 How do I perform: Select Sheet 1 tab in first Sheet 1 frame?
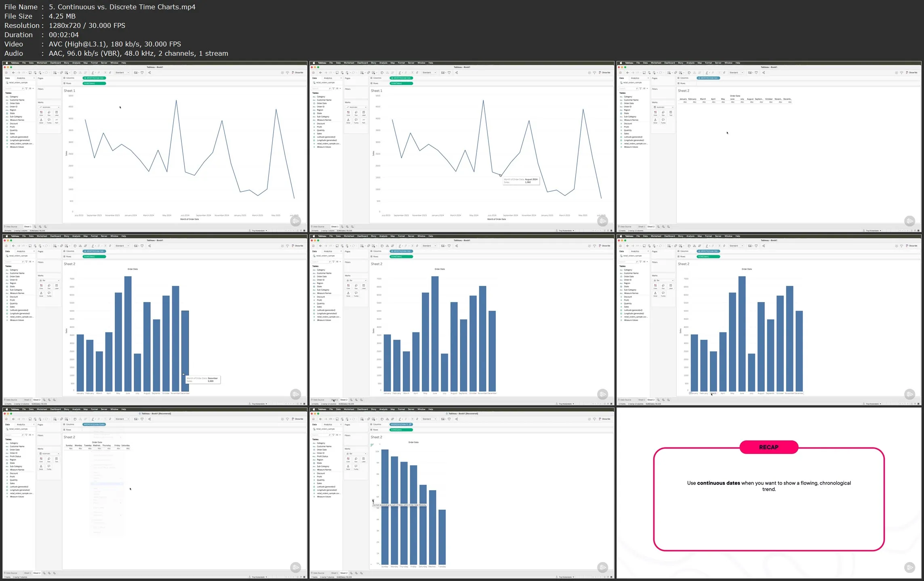pos(27,227)
